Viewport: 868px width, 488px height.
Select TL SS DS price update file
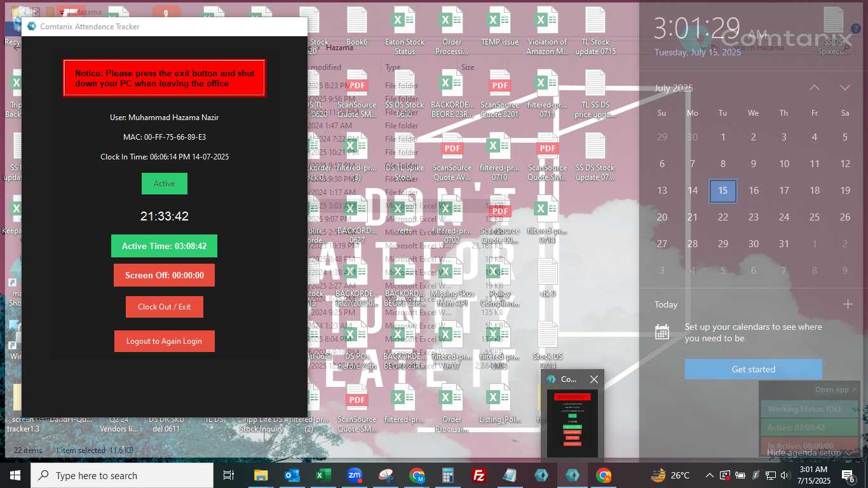[x=595, y=94]
